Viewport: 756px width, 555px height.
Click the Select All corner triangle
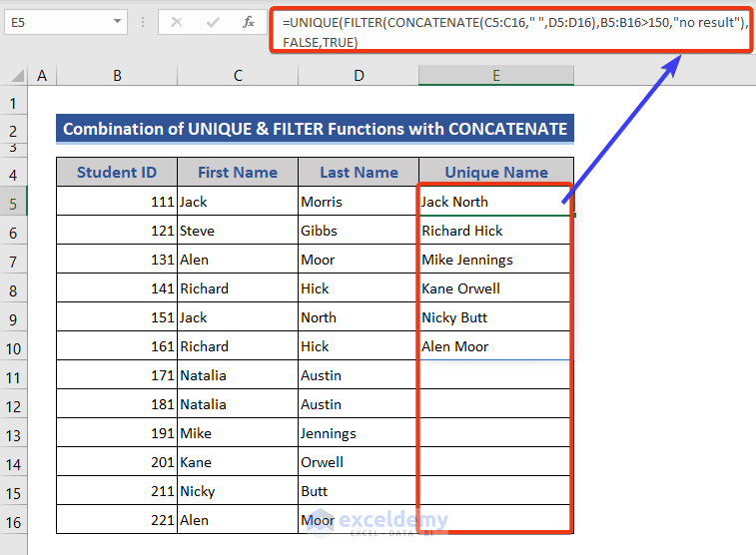(17, 76)
